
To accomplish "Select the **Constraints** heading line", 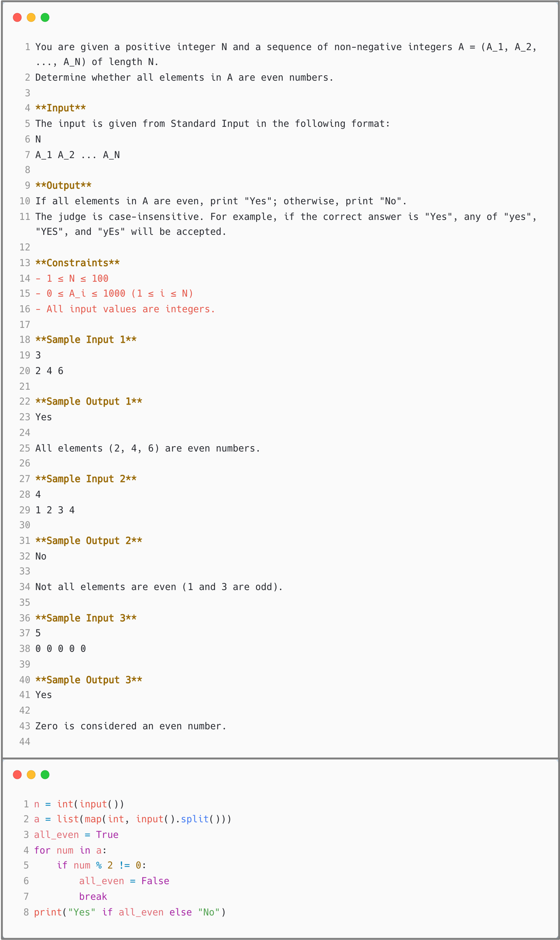I will click(x=77, y=263).
